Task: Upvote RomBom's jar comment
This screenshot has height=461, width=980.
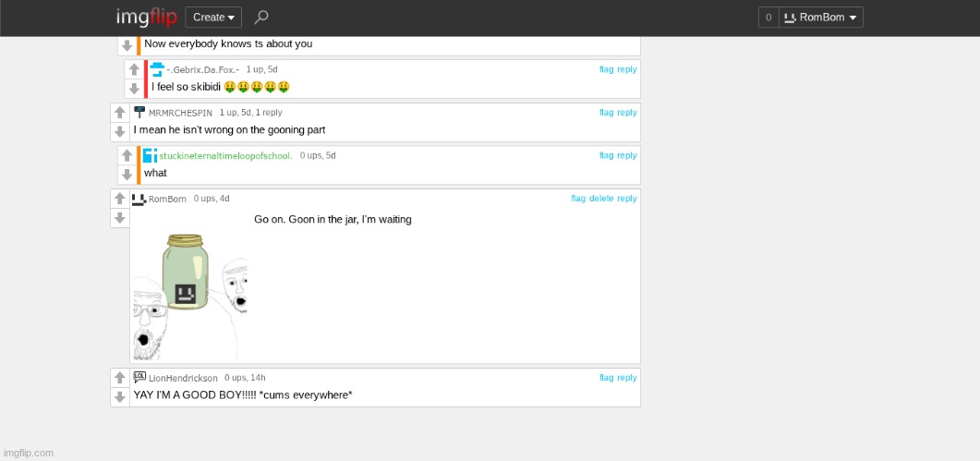Action: [119, 199]
